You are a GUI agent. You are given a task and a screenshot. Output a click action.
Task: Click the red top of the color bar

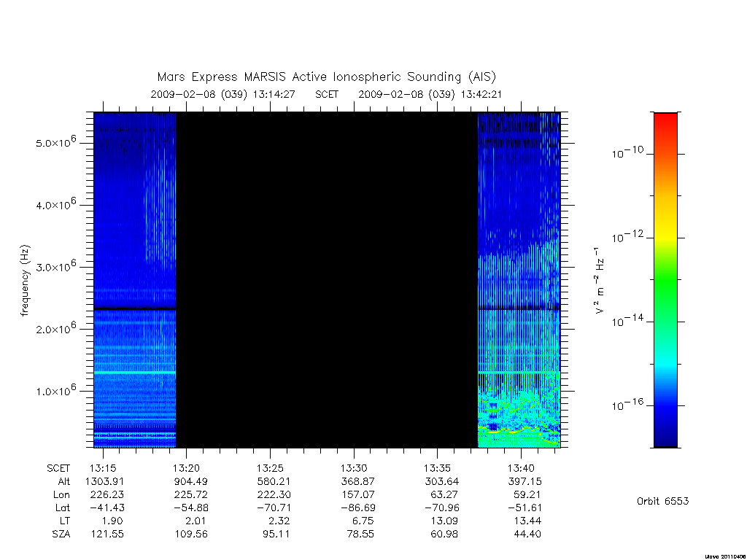(x=665, y=124)
